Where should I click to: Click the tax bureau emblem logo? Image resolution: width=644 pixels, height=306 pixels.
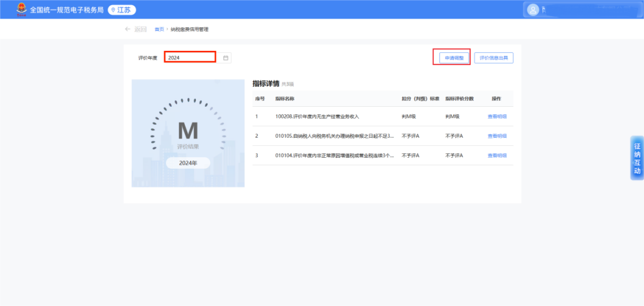[22, 9]
